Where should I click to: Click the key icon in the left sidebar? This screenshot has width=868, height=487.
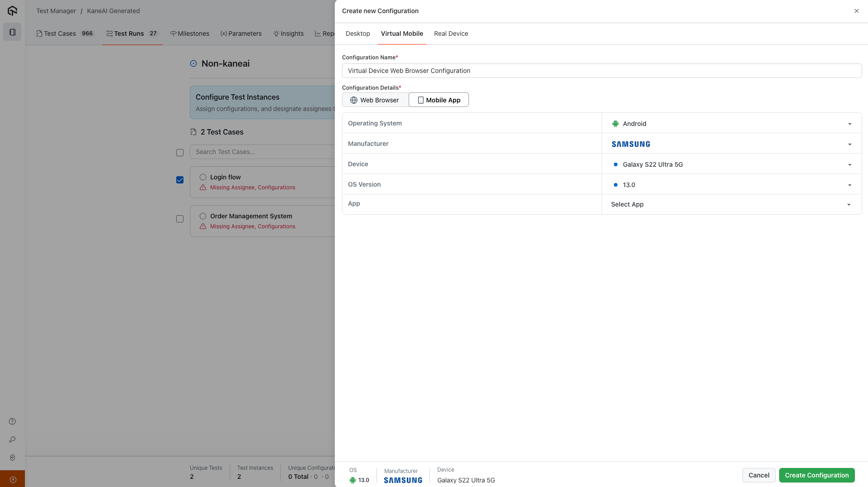(12, 439)
